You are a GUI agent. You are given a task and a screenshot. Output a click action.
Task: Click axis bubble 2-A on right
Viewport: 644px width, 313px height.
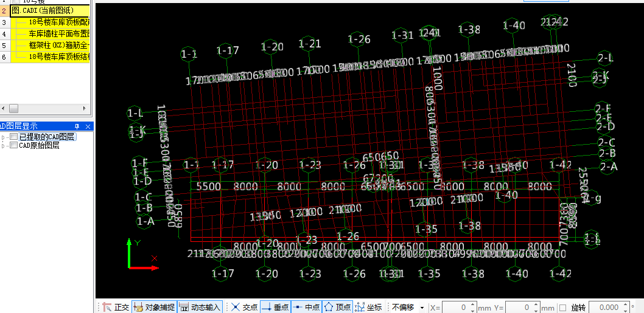click(x=609, y=167)
